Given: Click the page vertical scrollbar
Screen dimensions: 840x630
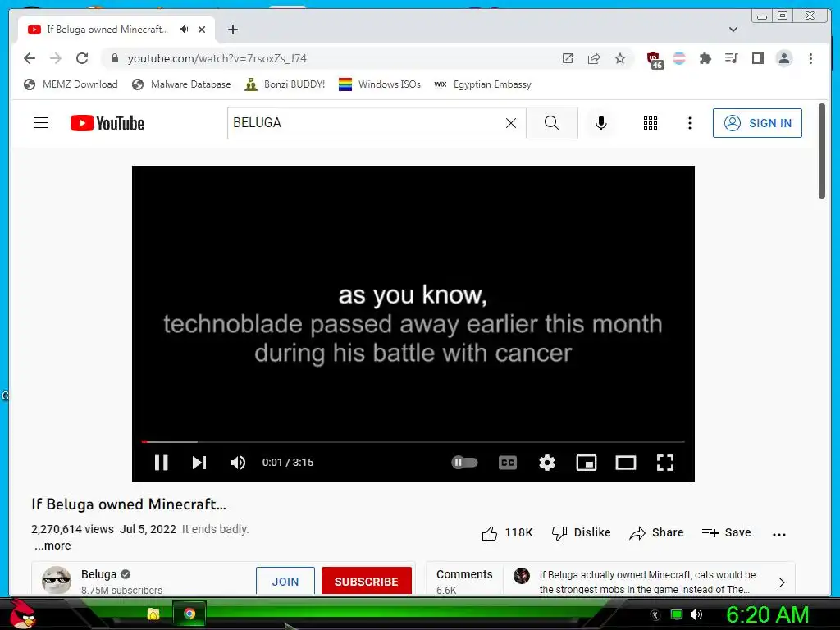Looking at the screenshot, I should 822,151.
